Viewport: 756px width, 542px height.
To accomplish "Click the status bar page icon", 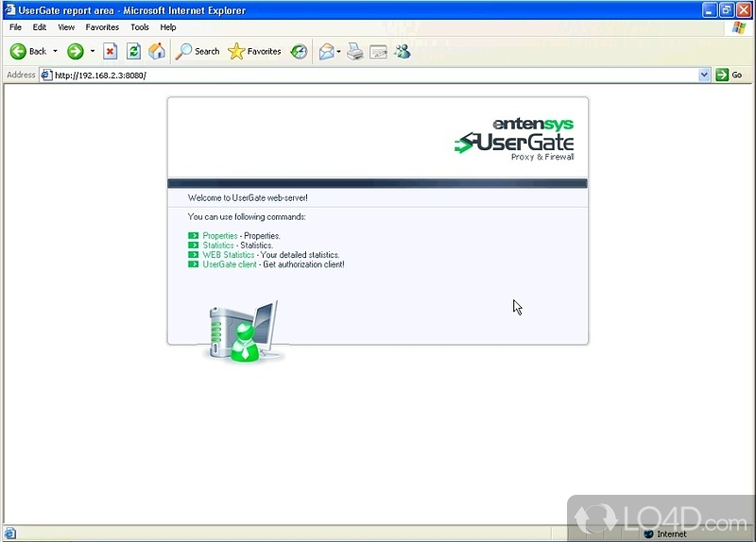I will point(9,534).
